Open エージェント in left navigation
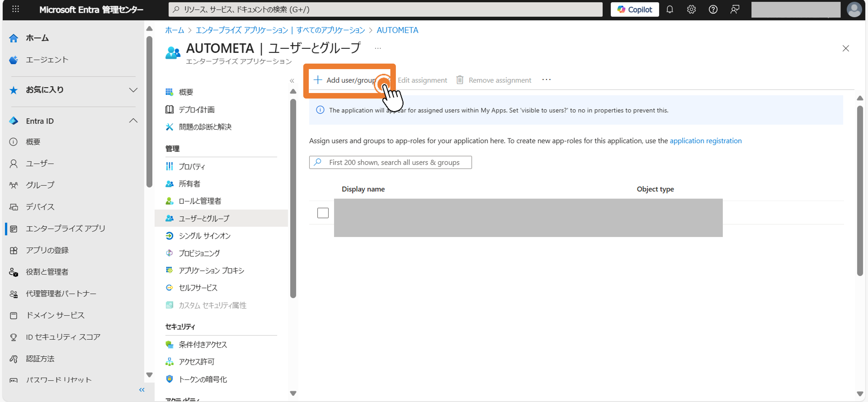This screenshot has width=868, height=402. pyautogui.click(x=47, y=60)
